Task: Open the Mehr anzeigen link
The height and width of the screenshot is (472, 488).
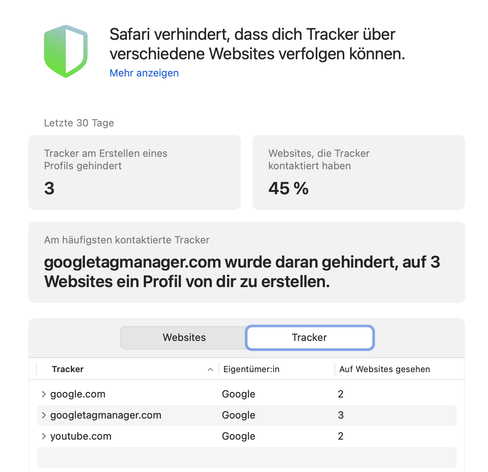Action: pyautogui.click(x=144, y=73)
